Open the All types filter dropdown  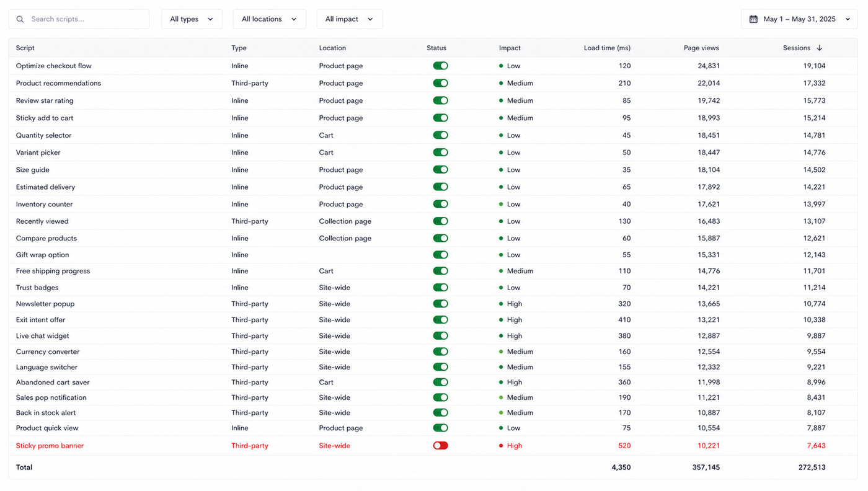click(192, 19)
